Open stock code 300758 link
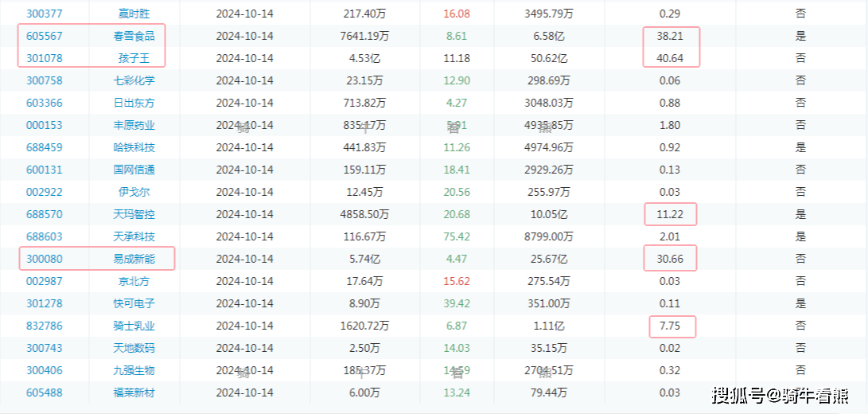This screenshot has width=868, height=414. (x=45, y=80)
